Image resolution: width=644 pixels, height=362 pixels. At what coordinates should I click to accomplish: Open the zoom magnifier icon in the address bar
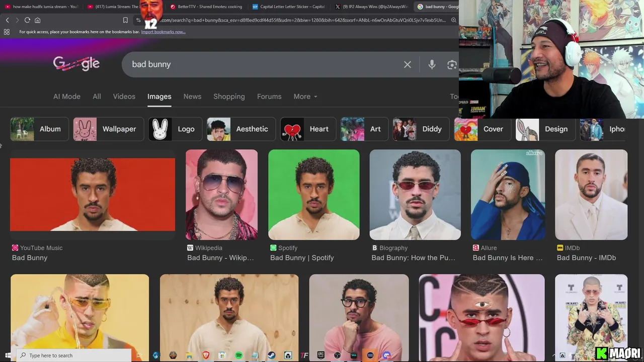coord(453,20)
